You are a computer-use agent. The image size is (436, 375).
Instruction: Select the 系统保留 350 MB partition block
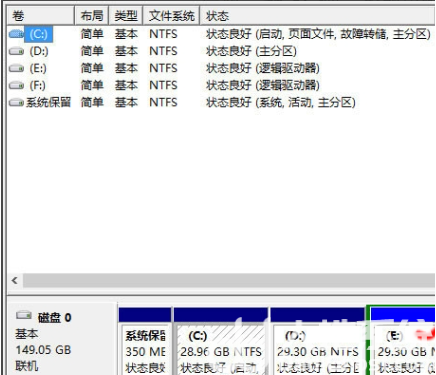[145, 341]
